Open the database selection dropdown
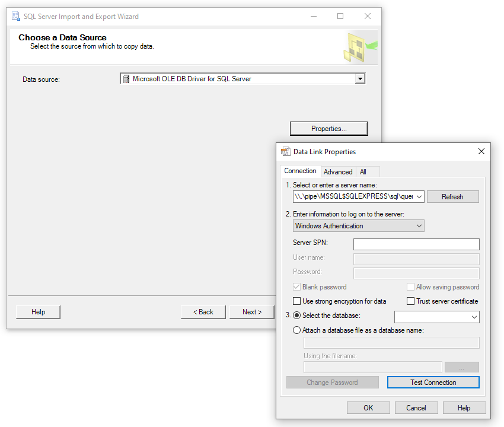 (x=475, y=317)
